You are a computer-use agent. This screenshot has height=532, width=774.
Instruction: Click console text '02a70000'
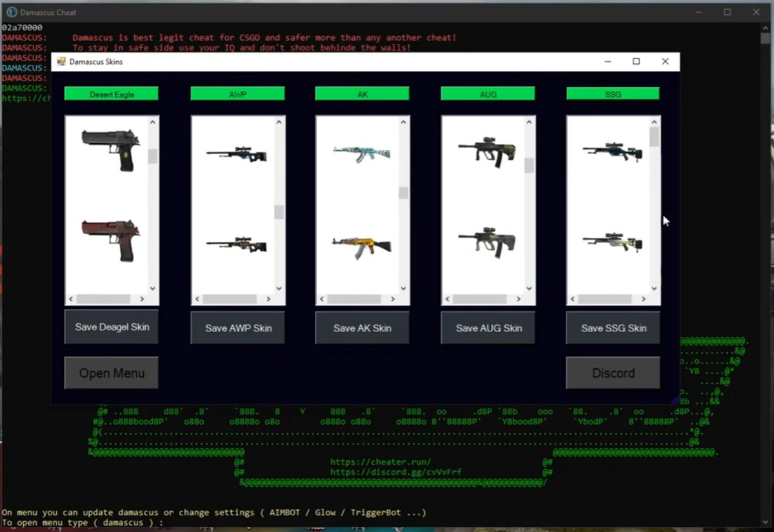22,28
